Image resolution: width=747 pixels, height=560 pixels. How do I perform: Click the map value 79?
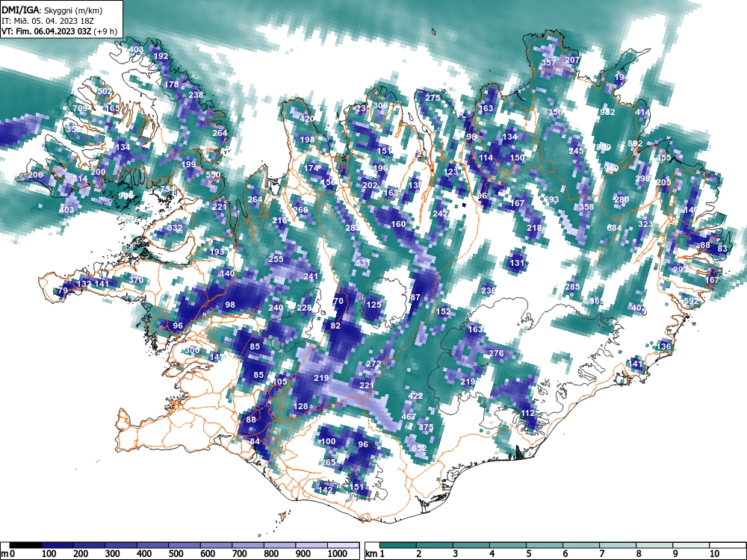point(63,291)
